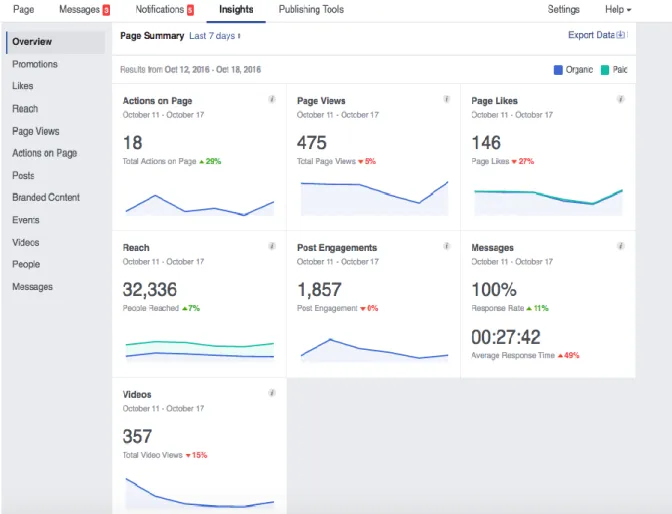Click the Page Likes card title
The image size is (672, 514).
click(494, 101)
